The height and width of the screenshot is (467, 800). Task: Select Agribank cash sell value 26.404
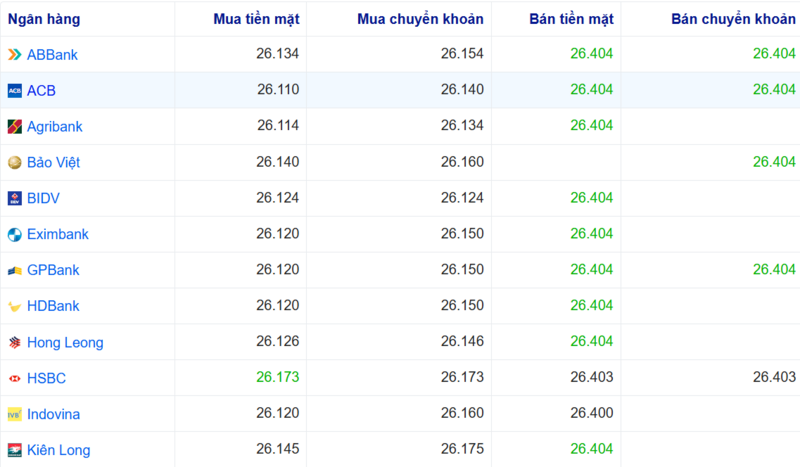click(x=592, y=126)
